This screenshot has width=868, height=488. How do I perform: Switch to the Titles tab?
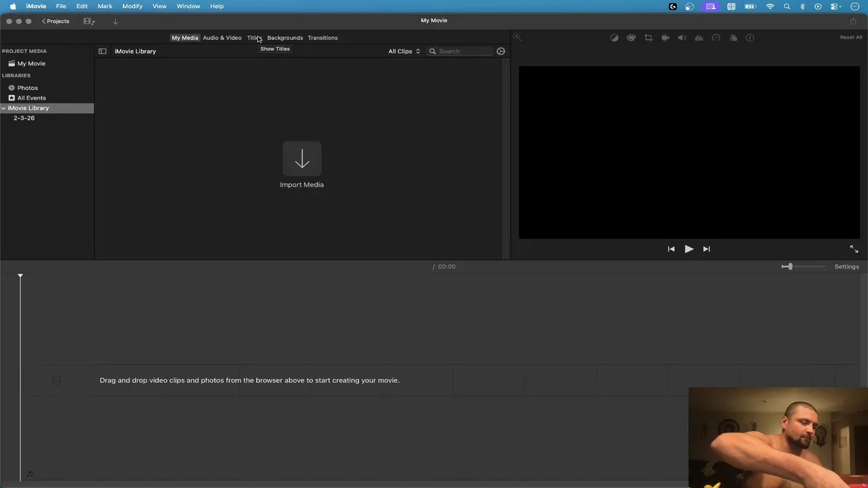coord(254,38)
